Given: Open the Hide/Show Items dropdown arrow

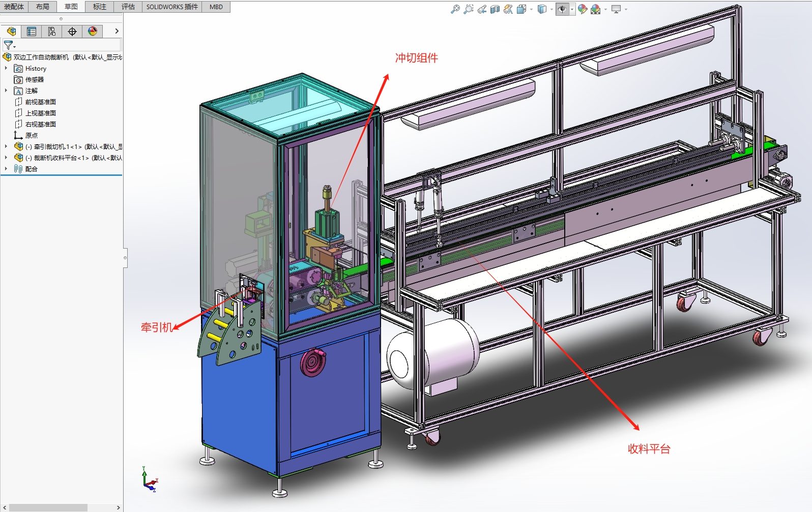Looking at the screenshot, I should [572, 9].
